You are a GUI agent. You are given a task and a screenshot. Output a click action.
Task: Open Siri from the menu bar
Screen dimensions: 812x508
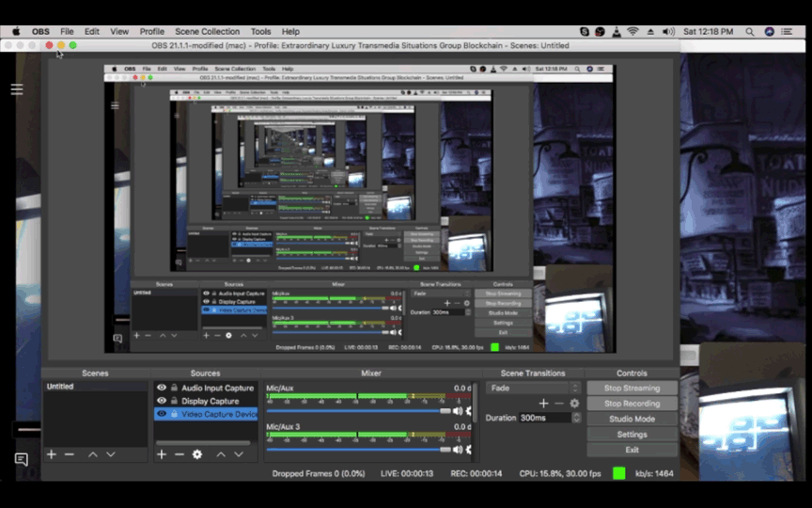click(770, 32)
